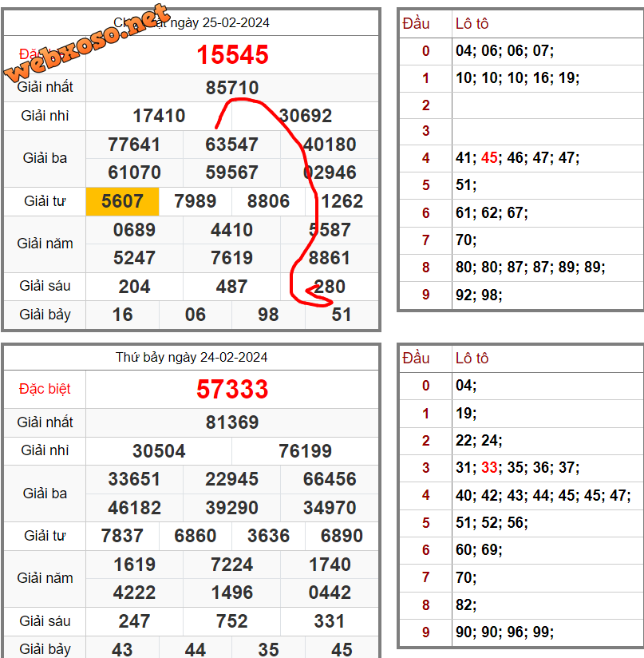Screen dimensions: 644x658
Task: Click fifth prize number 1740
Action: coord(330,565)
